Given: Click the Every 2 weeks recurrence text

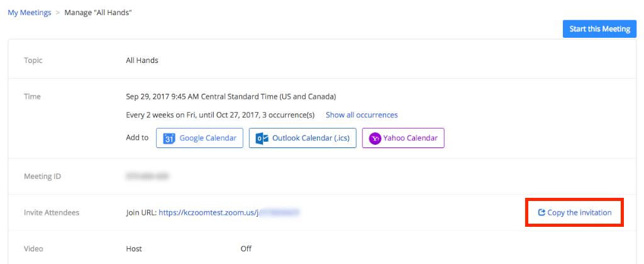Looking at the screenshot, I should pos(222,115).
